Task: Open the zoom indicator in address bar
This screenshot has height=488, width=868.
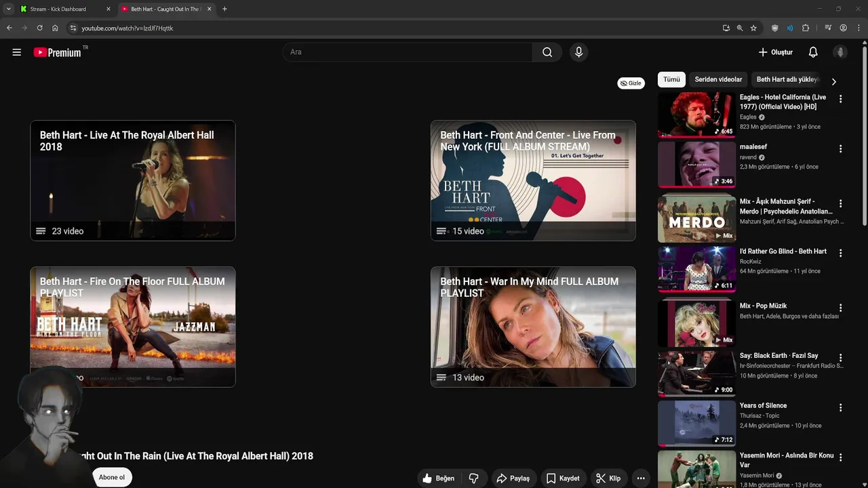Action: [x=740, y=28]
